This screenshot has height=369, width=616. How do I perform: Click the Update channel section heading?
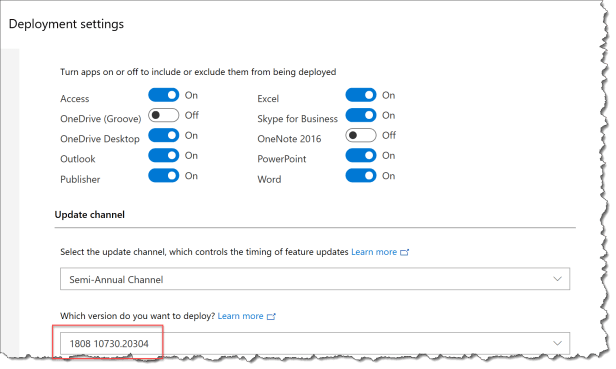tap(90, 215)
